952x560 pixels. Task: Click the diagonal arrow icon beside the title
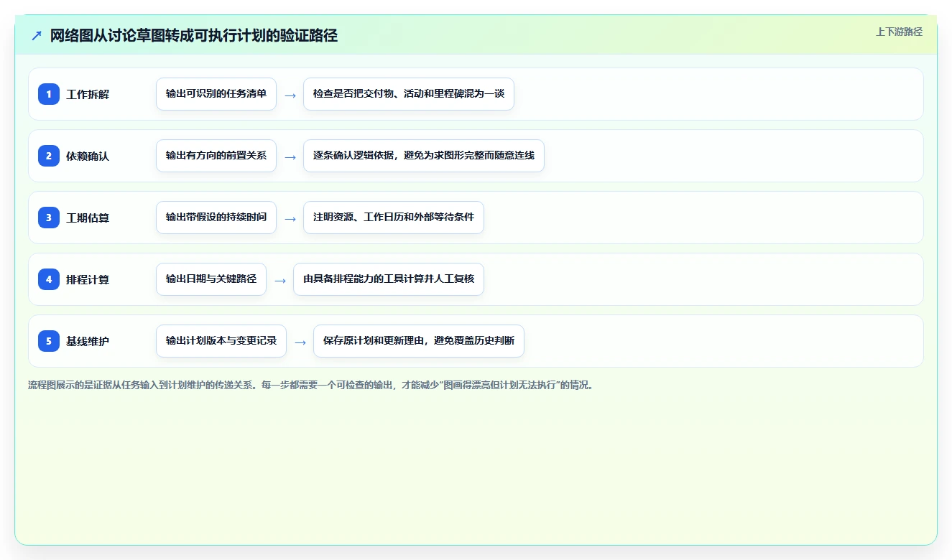tap(37, 36)
